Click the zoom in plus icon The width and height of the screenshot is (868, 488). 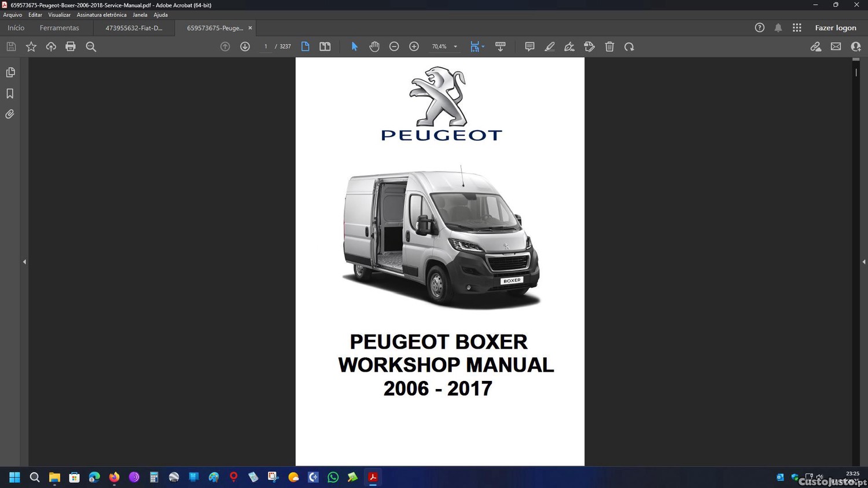coord(414,47)
